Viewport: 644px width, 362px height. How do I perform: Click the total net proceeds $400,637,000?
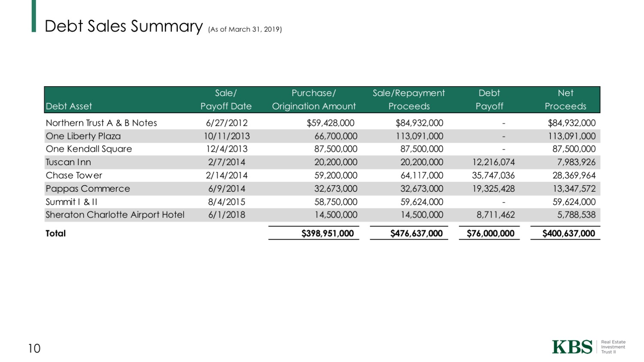tap(569, 233)
